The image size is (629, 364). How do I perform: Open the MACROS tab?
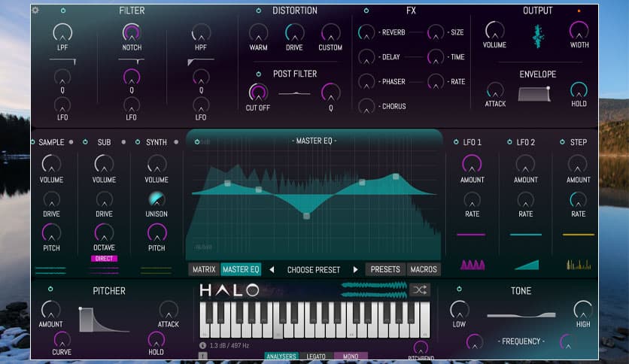(x=424, y=269)
